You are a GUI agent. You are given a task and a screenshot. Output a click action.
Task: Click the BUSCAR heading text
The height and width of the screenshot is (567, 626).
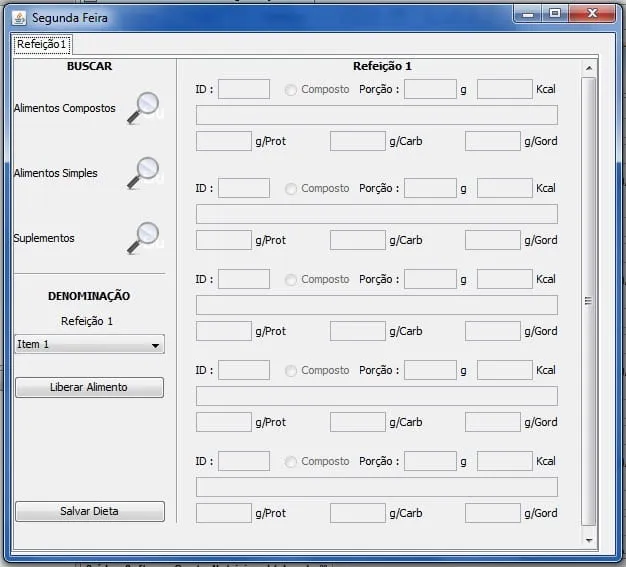click(89, 66)
